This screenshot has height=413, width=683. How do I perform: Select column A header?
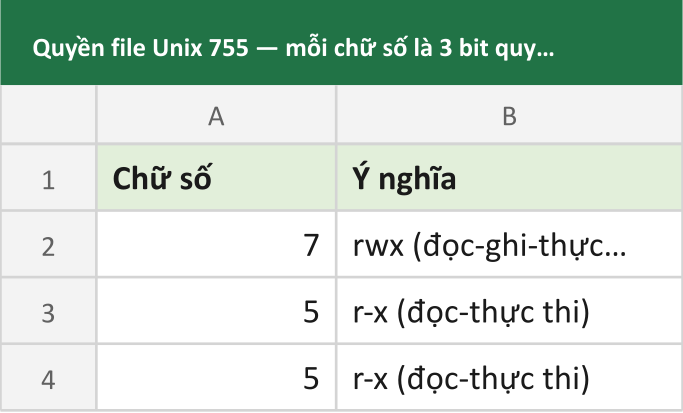click(x=216, y=115)
